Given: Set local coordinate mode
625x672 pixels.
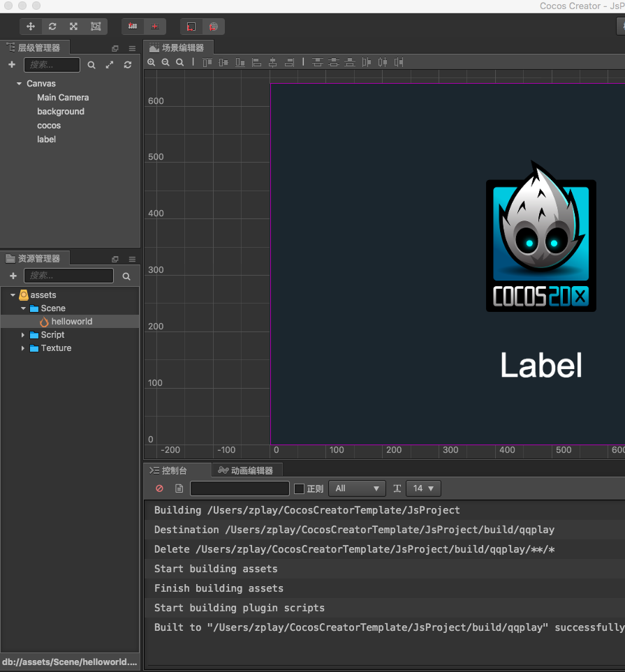Looking at the screenshot, I should [x=191, y=27].
